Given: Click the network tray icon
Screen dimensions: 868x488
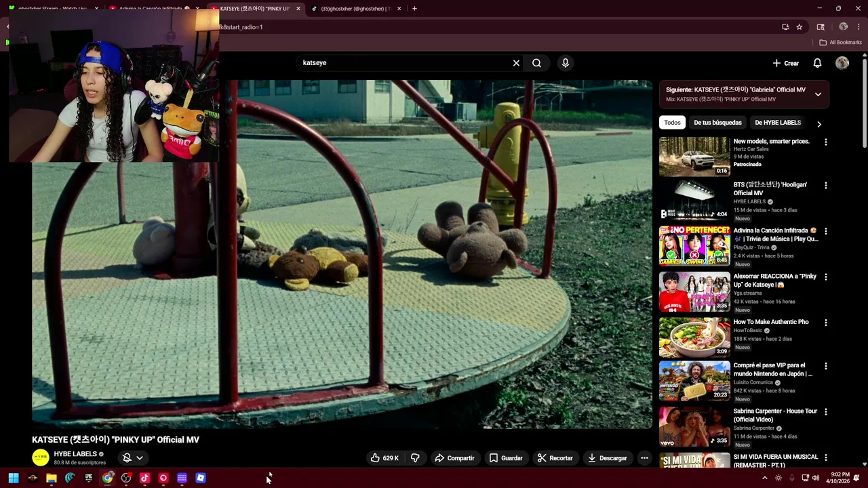Looking at the screenshot, I should click(x=805, y=478).
